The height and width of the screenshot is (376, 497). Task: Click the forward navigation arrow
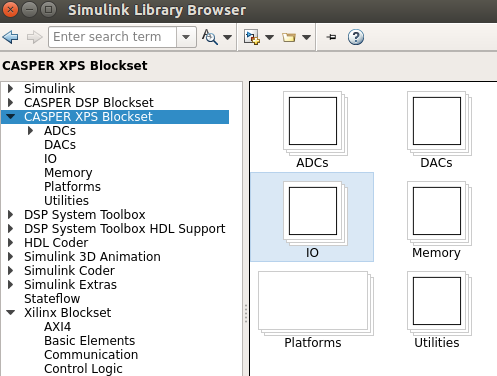[x=35, y=37]
